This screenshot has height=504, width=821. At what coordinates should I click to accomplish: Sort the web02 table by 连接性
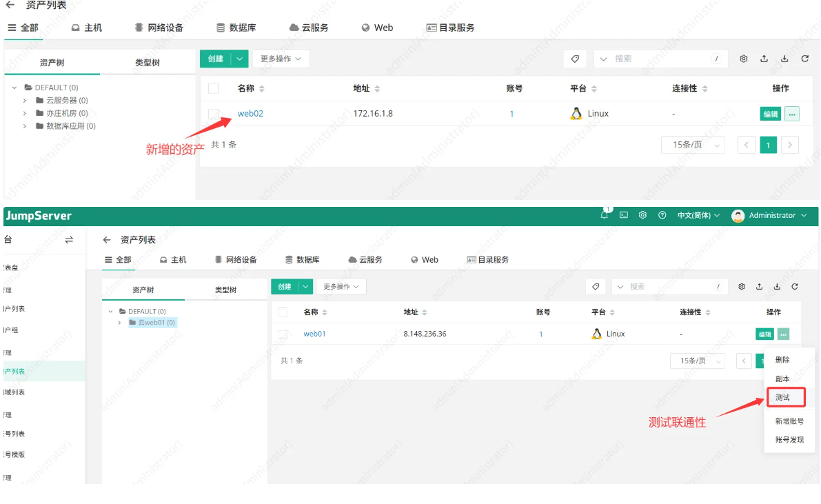pyautogui.click(x=705, y=88)
